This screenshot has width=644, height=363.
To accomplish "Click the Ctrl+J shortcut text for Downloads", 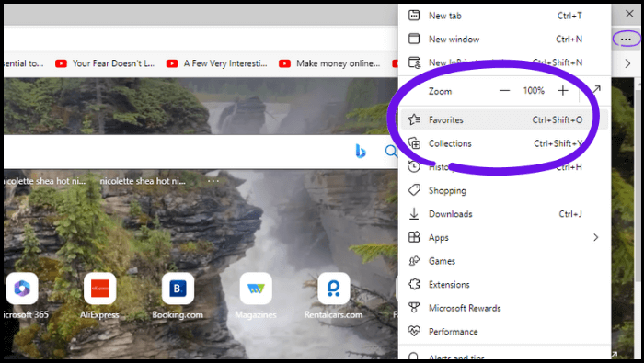I will pyautogui.click(x=570, y=214).
